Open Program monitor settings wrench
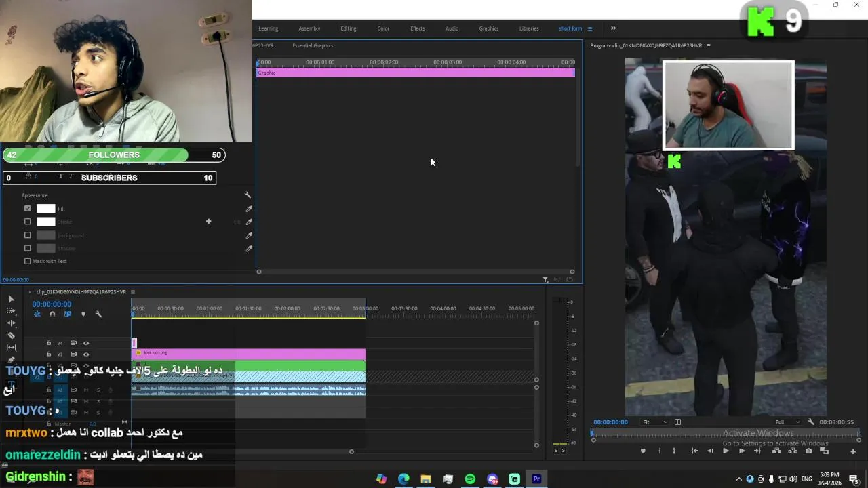The height and width of the screenshot is (488, 868). [x=810, y=422]
